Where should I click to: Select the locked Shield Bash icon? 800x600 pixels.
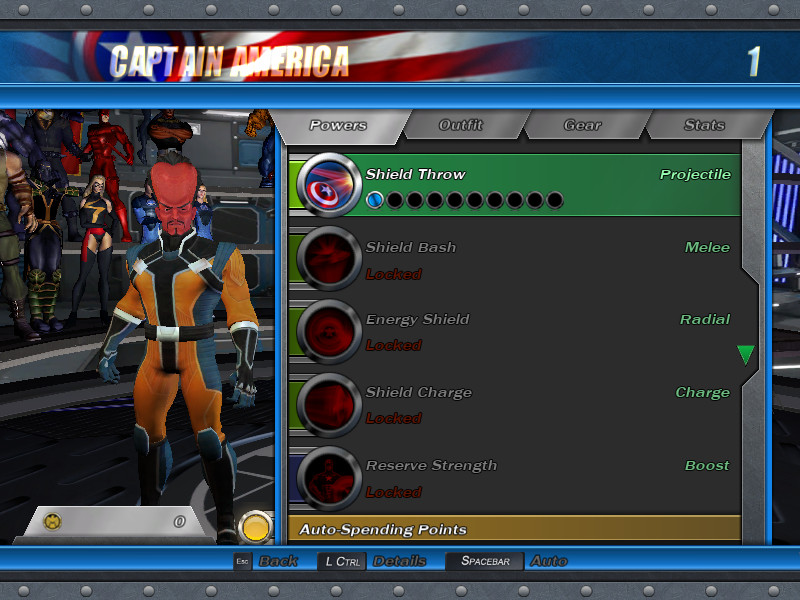[x=329, y=258]
